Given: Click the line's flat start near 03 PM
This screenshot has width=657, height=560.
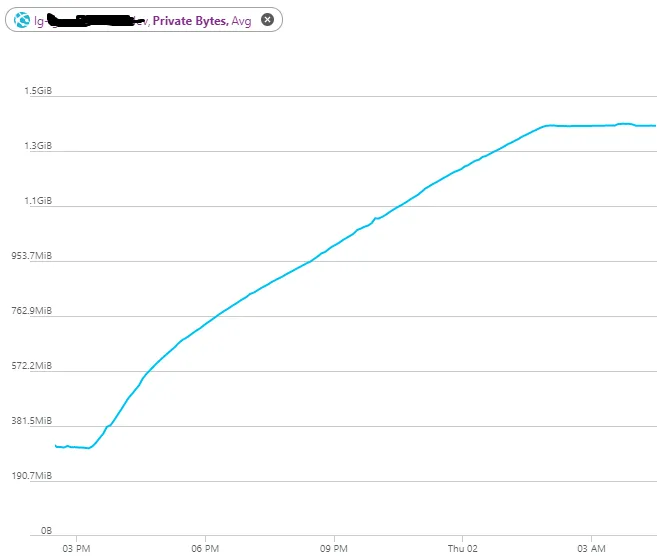Looking at the screenshot, I should tap(72, 446).
